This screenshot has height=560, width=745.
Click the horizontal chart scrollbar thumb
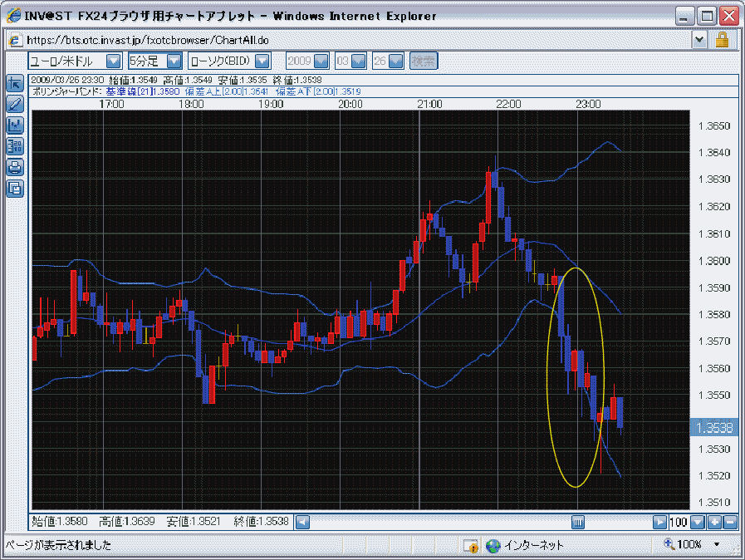(578, 523)
